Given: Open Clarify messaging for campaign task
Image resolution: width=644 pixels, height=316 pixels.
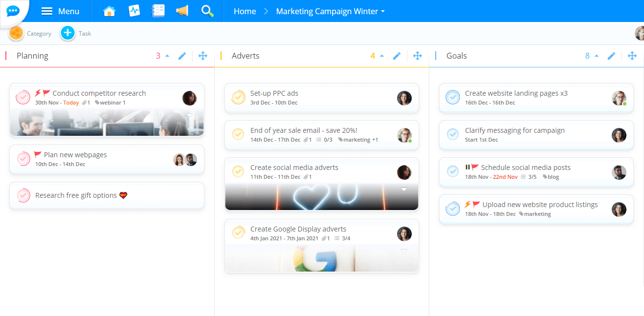Looking at the screenshot, I should click(515, 130).
